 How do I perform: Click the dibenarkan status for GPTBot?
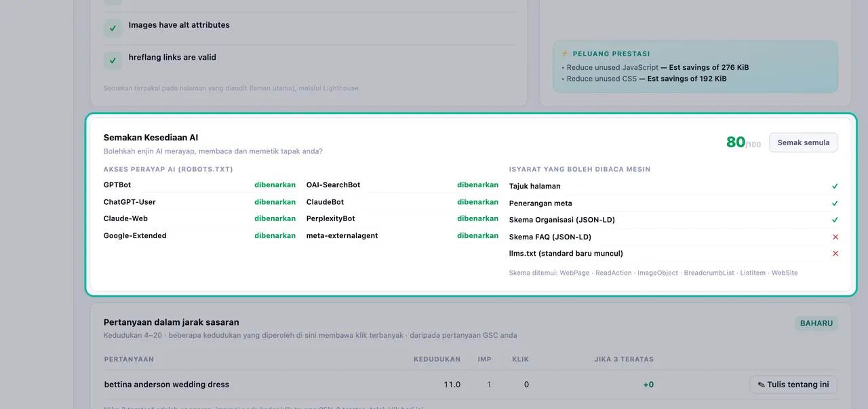(x=275, y=185)
